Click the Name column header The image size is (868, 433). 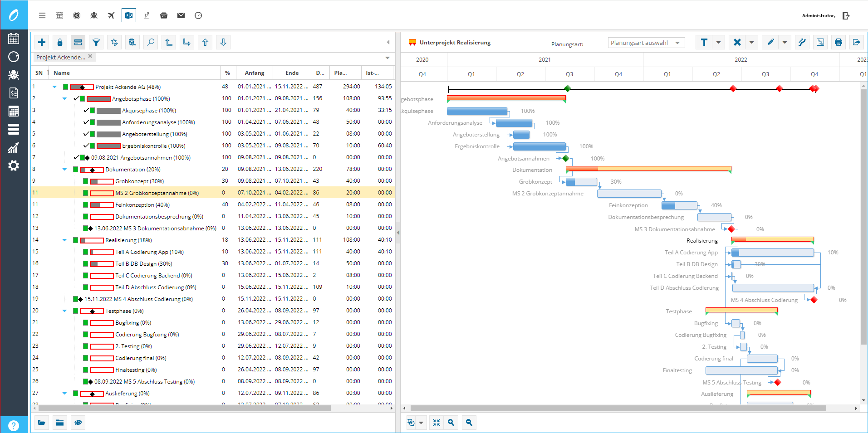point(62,73)
